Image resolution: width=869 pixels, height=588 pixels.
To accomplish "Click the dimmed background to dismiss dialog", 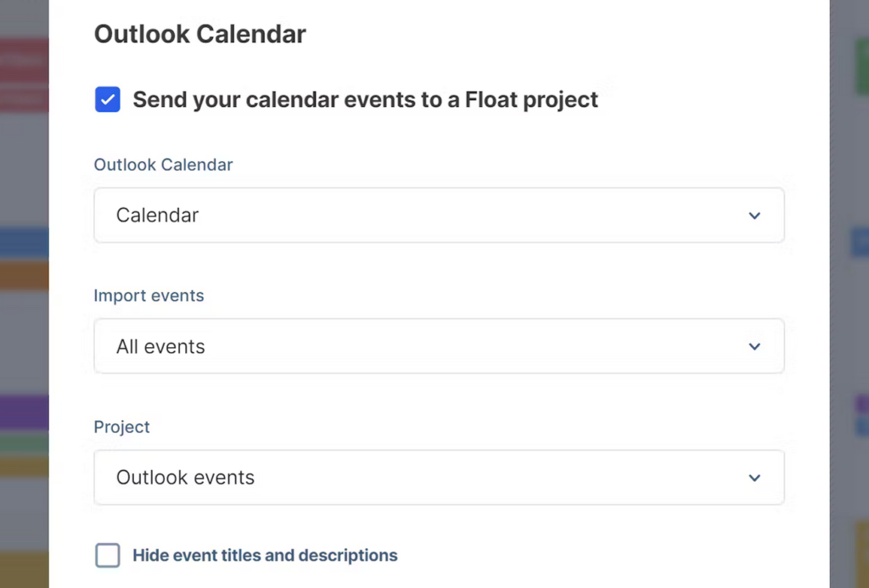I will coord(849,339).
